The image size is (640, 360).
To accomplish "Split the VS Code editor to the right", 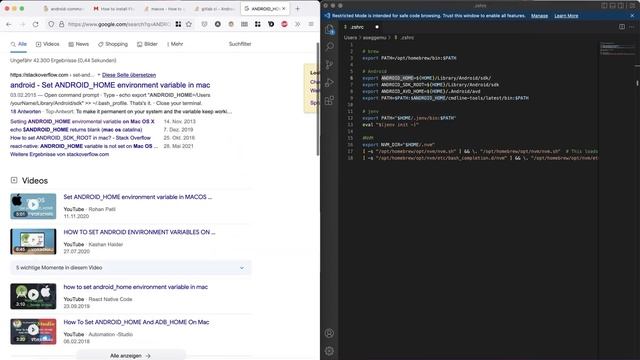I will (x=622, y=27).
